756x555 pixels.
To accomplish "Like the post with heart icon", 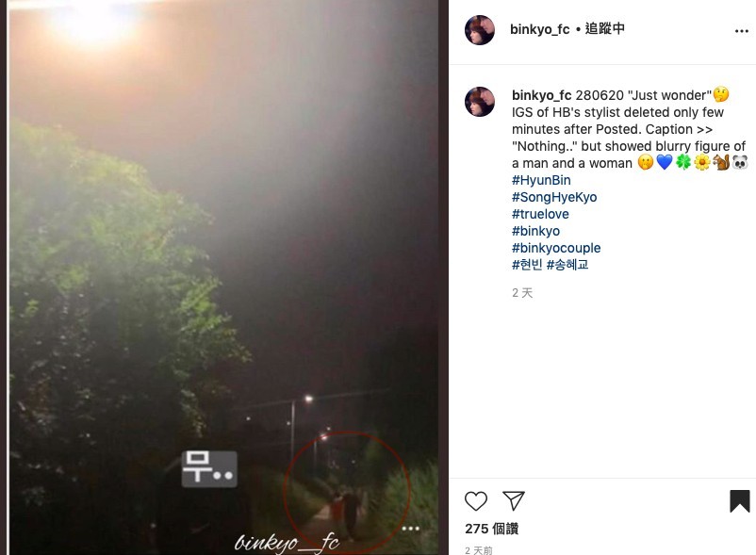I will [476, 501].
